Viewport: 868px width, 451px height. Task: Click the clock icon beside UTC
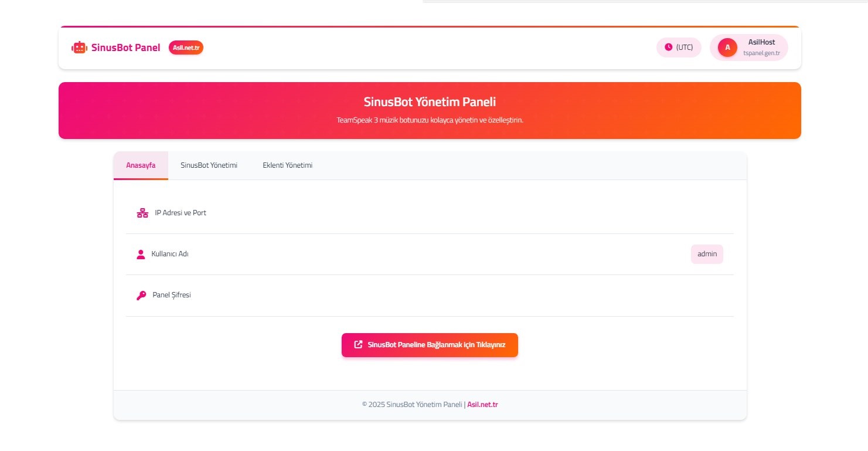[668, 48]
